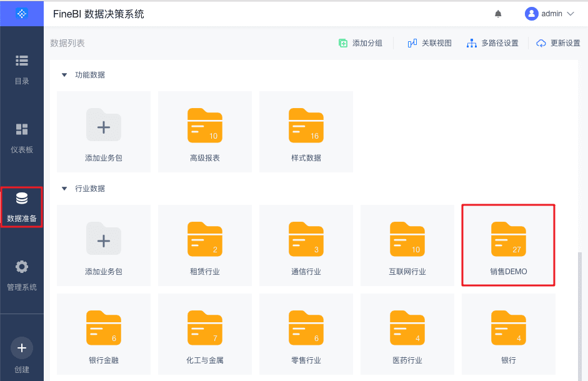Click the 关联视图 relation view icon
588x381 pixels.
point(412,43)
